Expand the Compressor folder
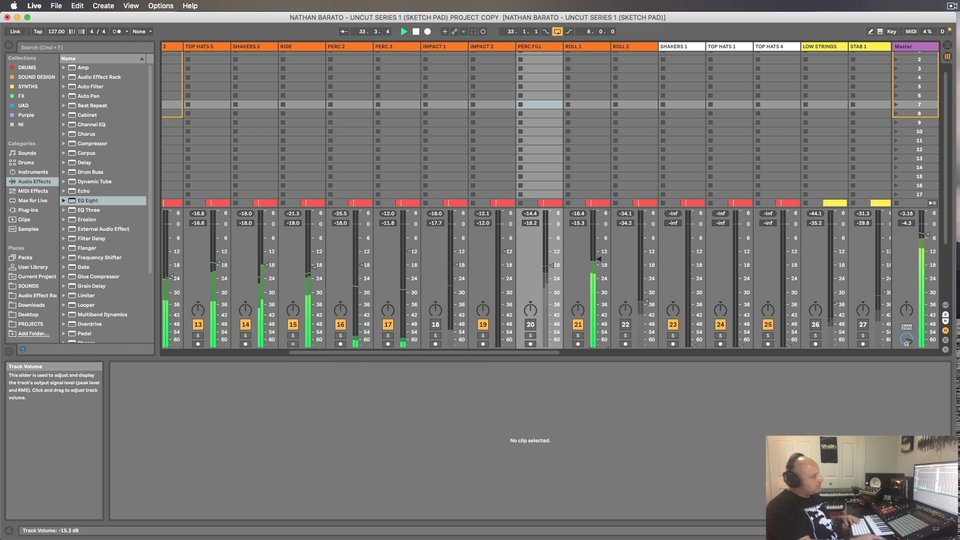Viewport: 960px width, 540px height. (x=63, y=143)
